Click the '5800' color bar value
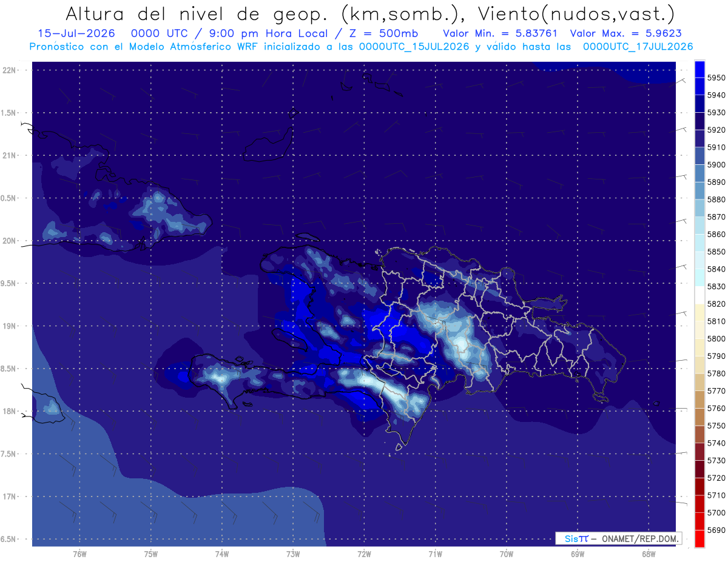The width and height of the screenshot is (728, 562). (716, 338)
